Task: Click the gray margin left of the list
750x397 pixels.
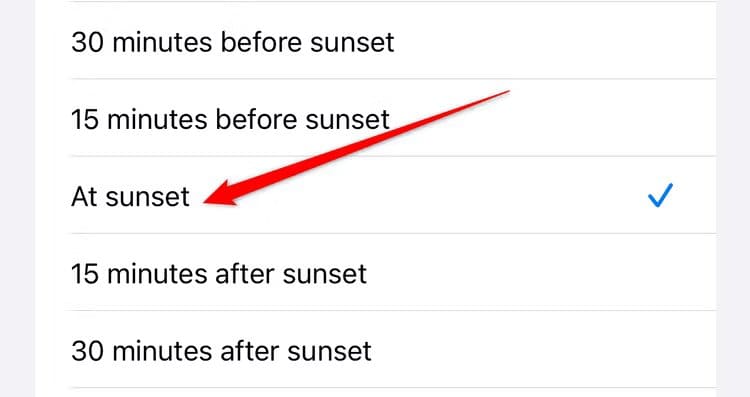Action: pyautogui.click(x=17, y=198)
